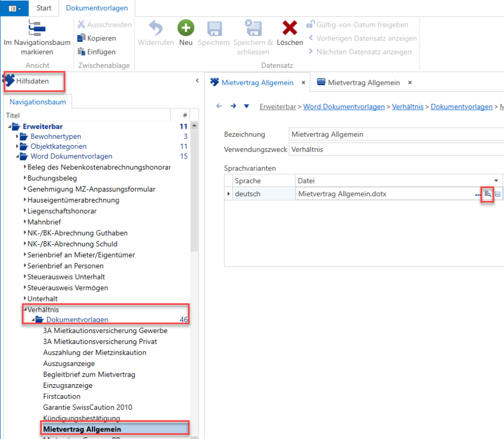Image resolution: width=504 pixels, height=439 pixels.
Task: Open Datei column header dropdown arrow
Action: 496,181
